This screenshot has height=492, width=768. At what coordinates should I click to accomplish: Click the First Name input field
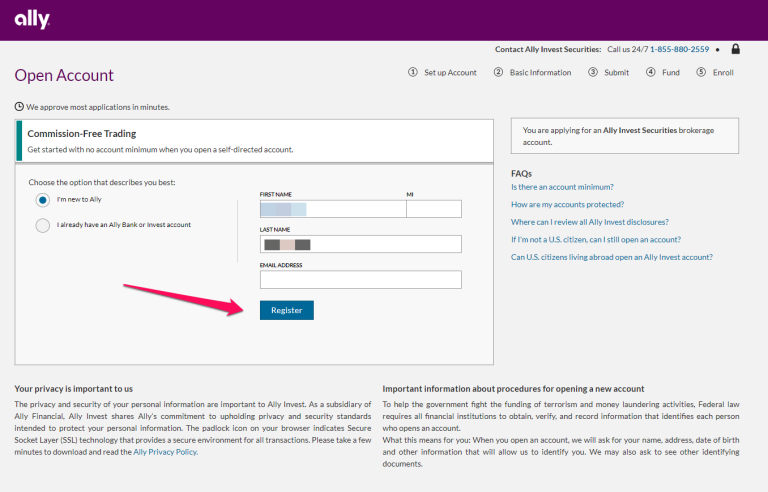(331, 209)
